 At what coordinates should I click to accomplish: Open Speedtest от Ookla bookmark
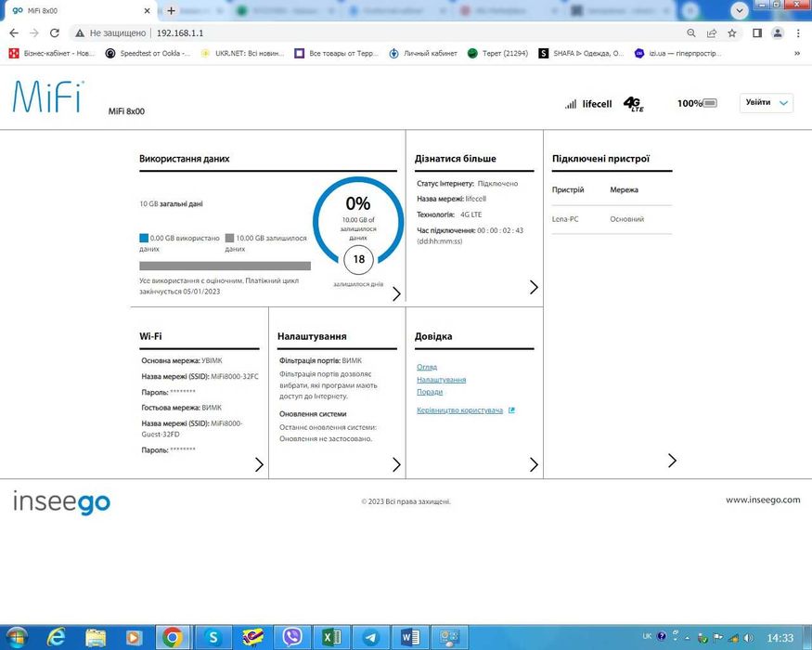pos(148,53)
